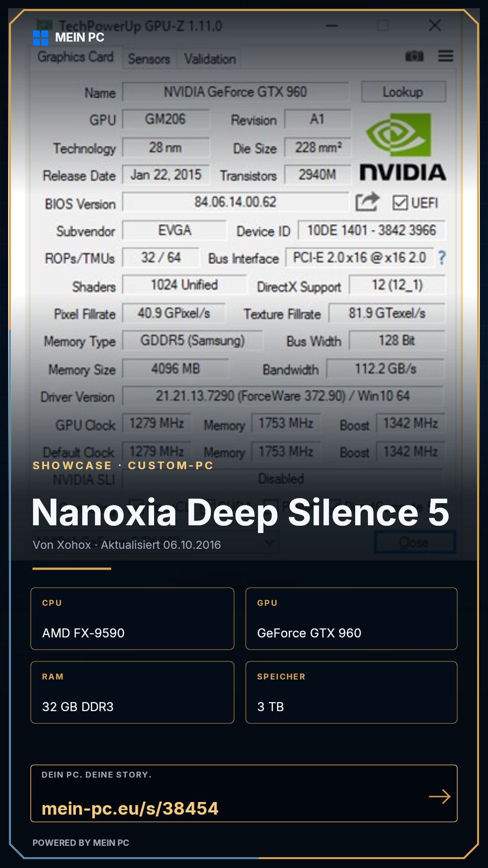Toggle the UEFI checkbox
This screenshot has height=868, width=488.
(x=400, y=203)
